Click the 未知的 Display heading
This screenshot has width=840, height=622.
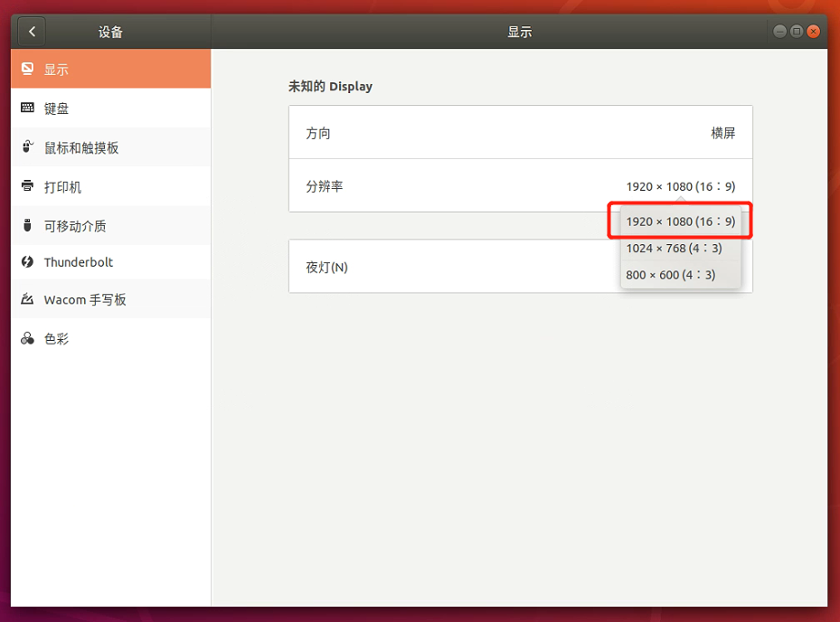(x=330, y=86)
